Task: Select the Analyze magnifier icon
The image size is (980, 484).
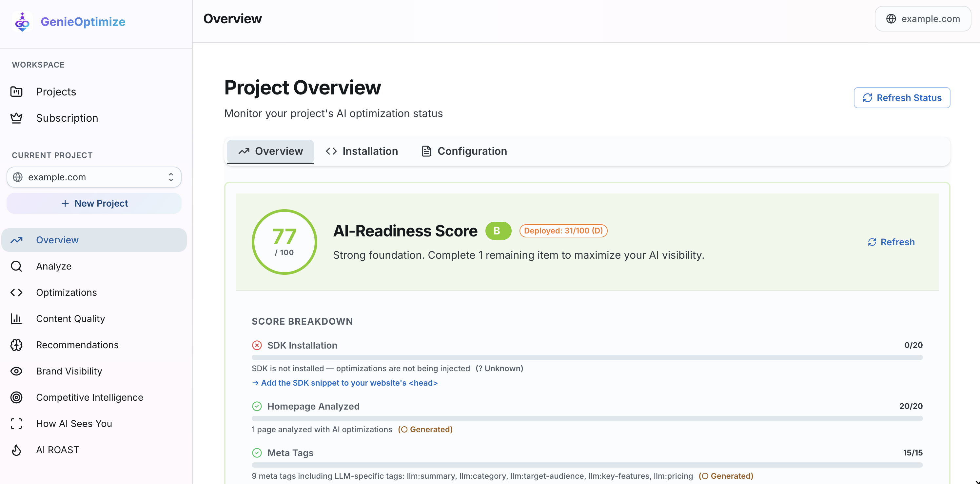Action: point(16,266)
